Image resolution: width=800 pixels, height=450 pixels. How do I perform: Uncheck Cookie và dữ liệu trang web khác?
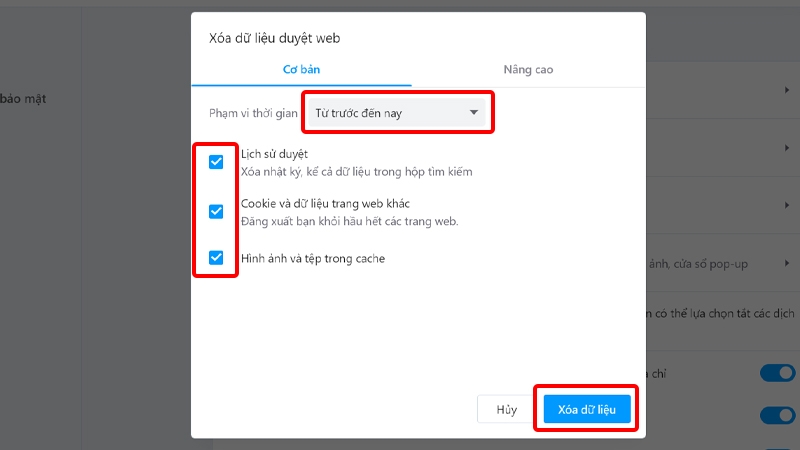pyautogui.click(x=216, y=211)
